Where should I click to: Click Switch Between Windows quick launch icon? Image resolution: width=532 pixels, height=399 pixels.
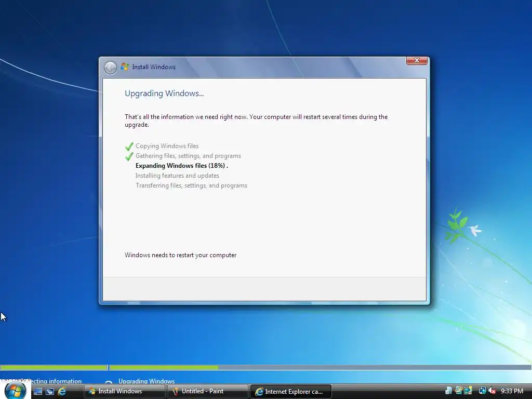[50, 392]
